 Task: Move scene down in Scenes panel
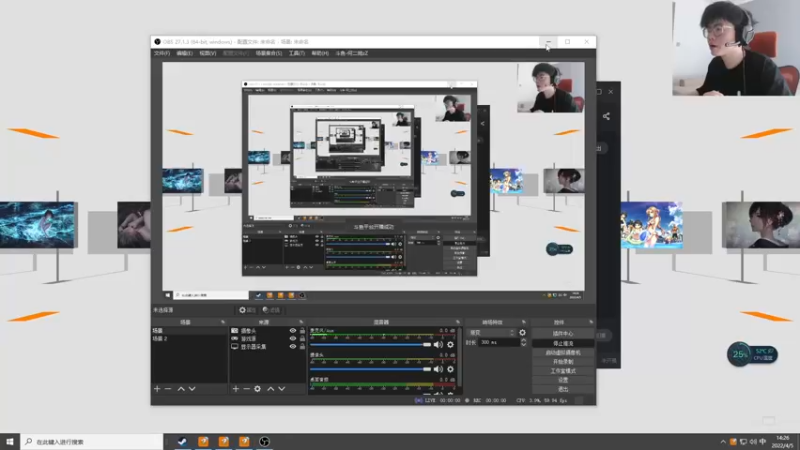tap(192, 389)
